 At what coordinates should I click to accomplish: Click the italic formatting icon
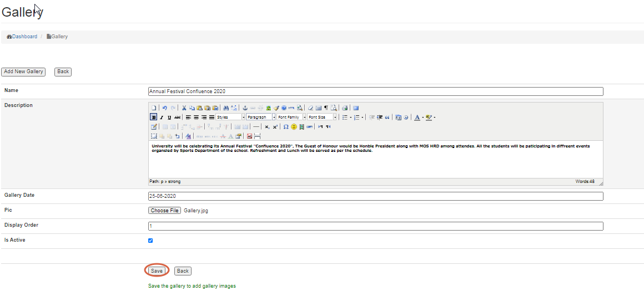click(162, 118)
